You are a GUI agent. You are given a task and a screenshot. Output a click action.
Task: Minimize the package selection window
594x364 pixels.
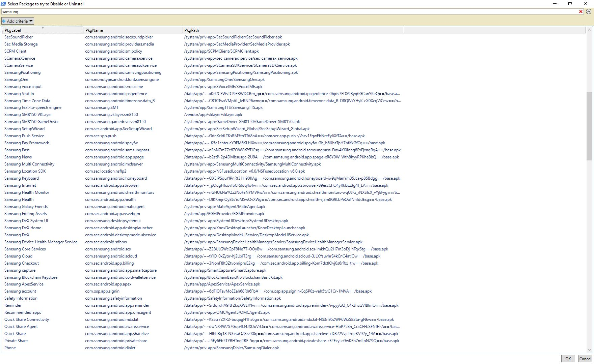555,4
